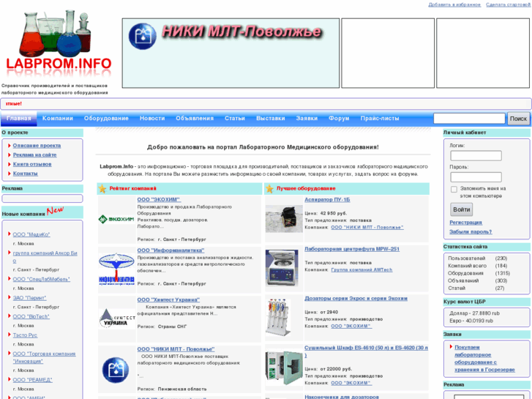Click the site search input field
Screen dimensions: 532x399
click(469, 119)
